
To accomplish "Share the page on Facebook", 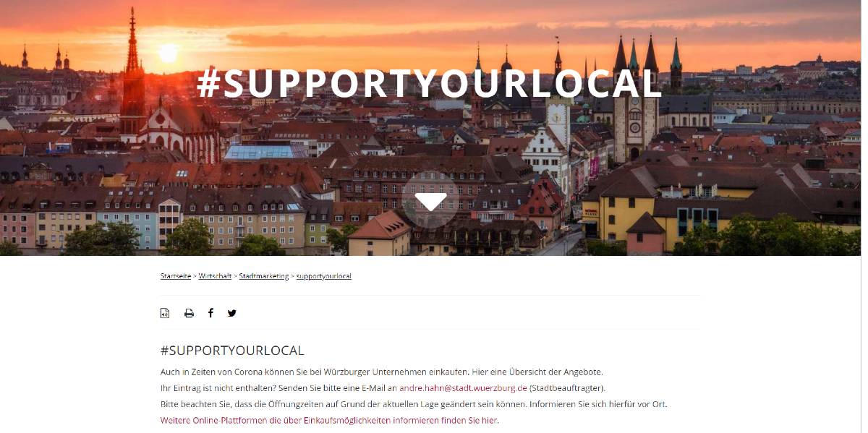I will [210, 313].
